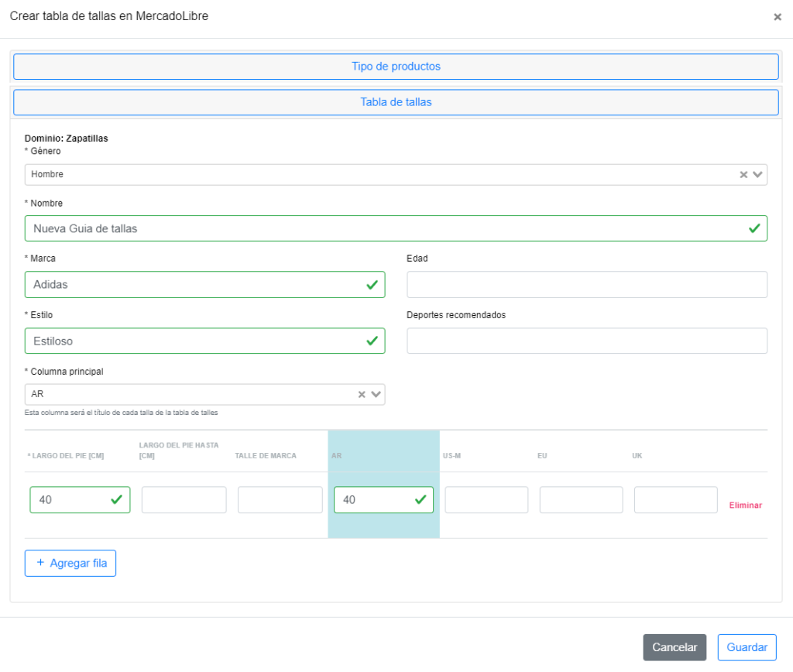This screenshot has height=672, width=793.
Task: Click the TALLE DE MARCA column header
Action: click(266, 455)
